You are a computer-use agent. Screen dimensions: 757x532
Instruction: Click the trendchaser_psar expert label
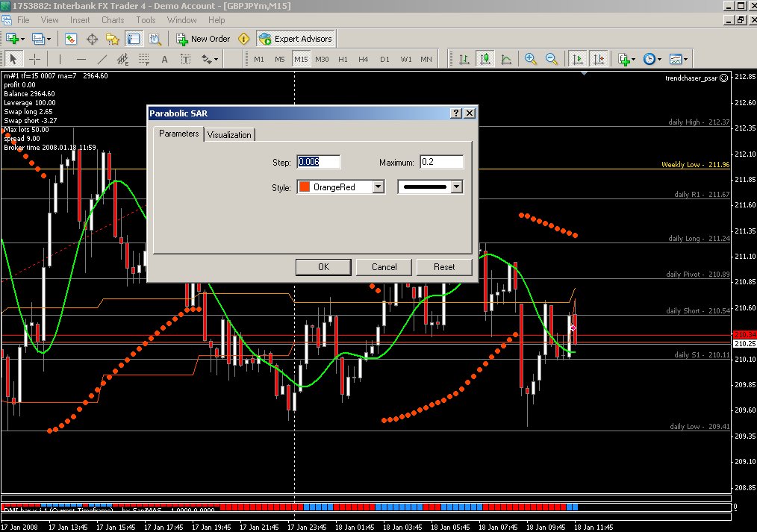tap(691, 78)
